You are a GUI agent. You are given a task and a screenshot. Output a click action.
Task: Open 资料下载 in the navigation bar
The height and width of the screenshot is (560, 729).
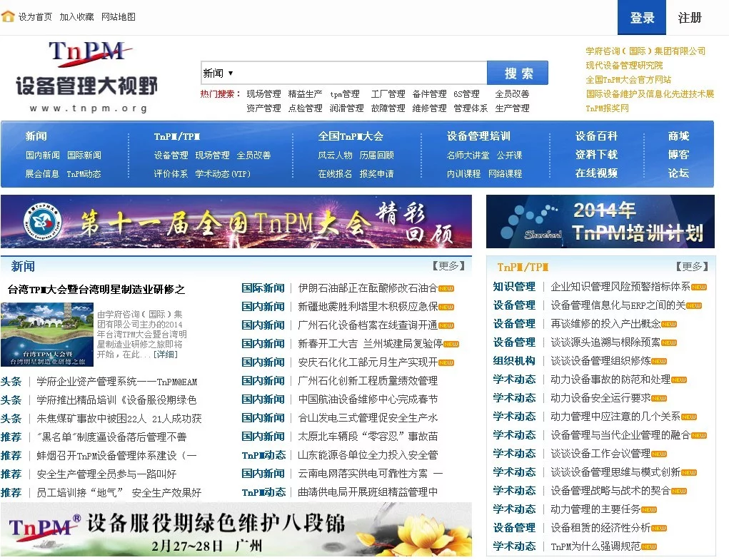tap(596, 155)
